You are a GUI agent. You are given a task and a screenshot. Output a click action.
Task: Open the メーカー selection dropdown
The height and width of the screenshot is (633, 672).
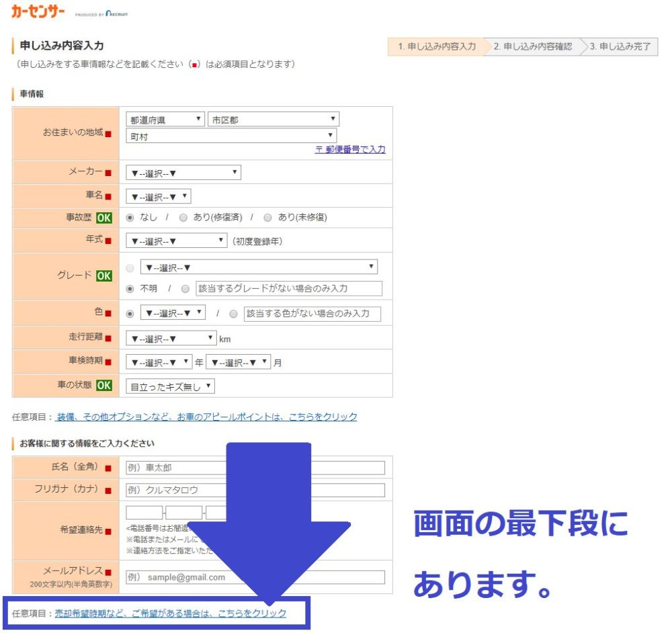point(183,173)
